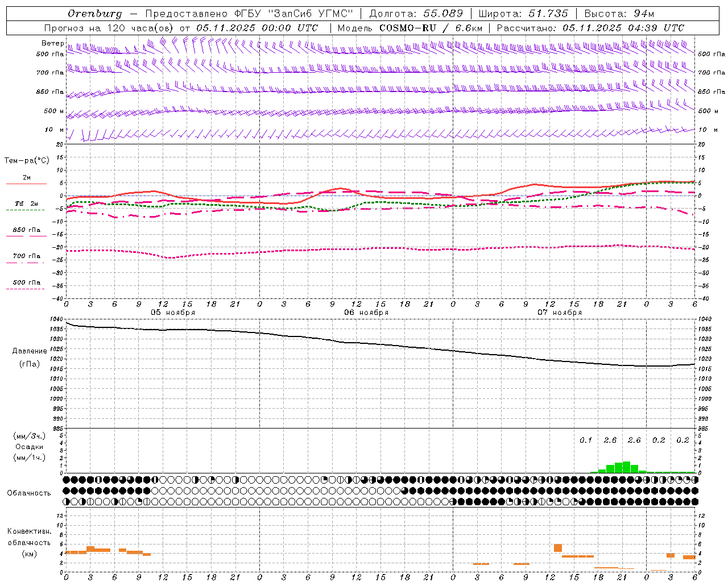Click the Конвективн. convective cloud label
The width and height of the screenshot is (728, 582).
click(30, 531)
